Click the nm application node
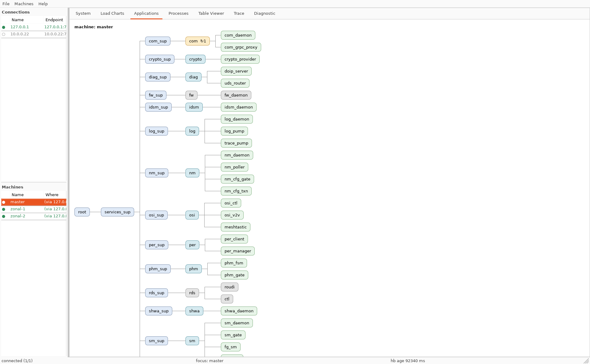Image resolution: width=590 pixels, height=364 pixels. click(x=192, y=173)
